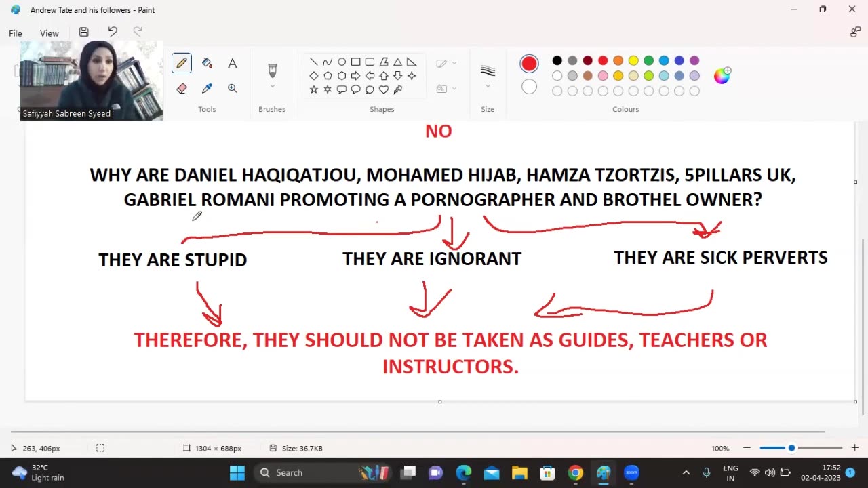This screenshot has height=488, width=868.
Task: Choose the Curve shape
Action: click(328, 62)
